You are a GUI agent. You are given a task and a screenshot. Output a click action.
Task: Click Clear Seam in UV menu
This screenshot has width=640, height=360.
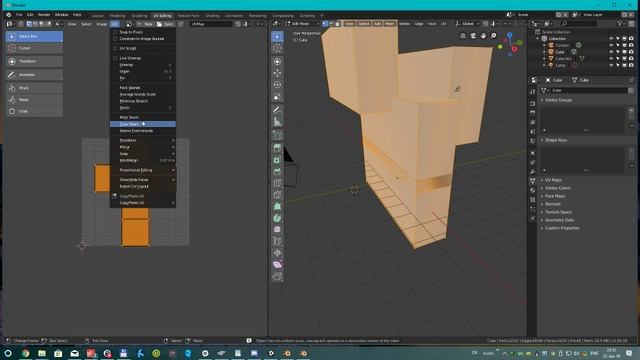143,124
